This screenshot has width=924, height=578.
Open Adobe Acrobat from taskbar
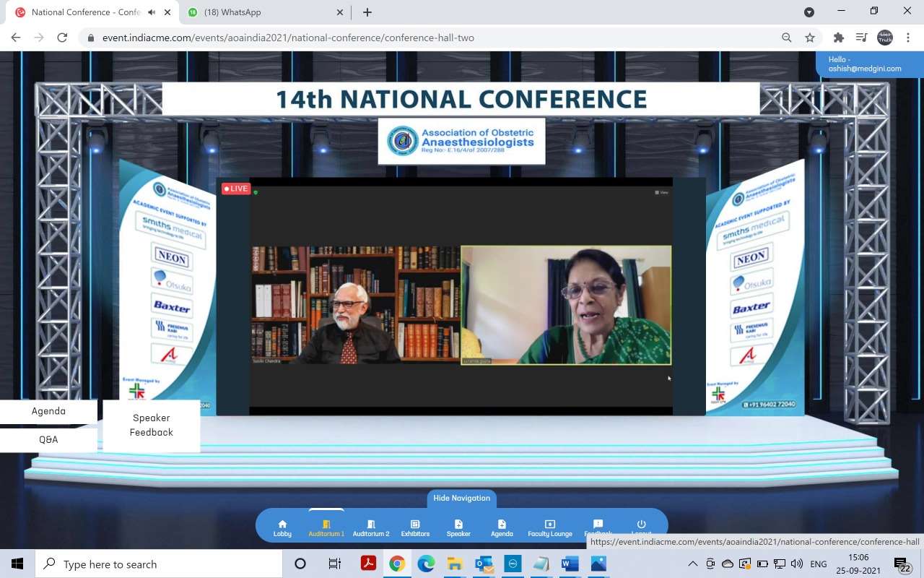coord(368,564)
